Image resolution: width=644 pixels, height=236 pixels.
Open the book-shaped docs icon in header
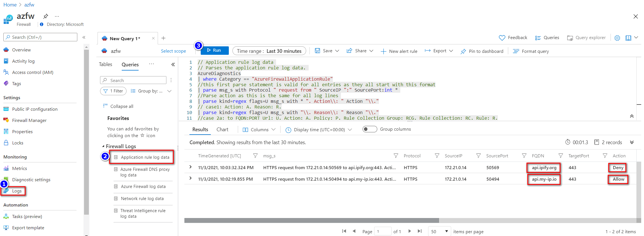pos(628,38)
